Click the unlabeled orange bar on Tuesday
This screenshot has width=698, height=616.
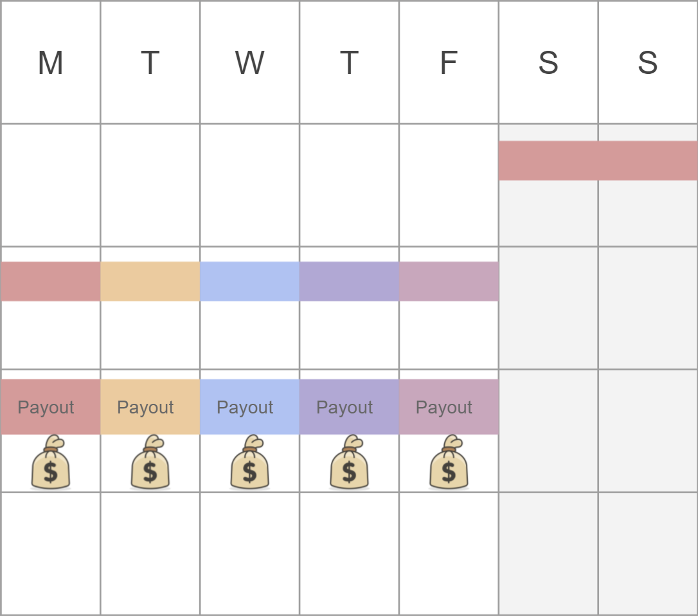[x=150, y=282]
